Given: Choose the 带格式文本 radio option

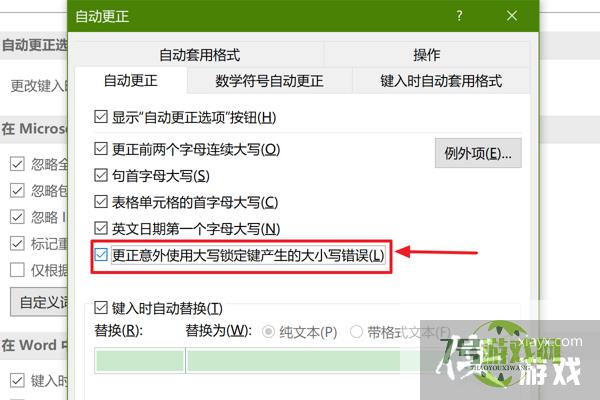Looking at the screenshot, I should click(x=356, y=331).
